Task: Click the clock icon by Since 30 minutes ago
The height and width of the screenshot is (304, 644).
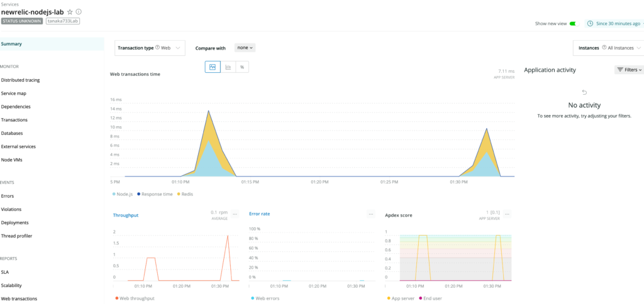Action: [x=590, y=23]
